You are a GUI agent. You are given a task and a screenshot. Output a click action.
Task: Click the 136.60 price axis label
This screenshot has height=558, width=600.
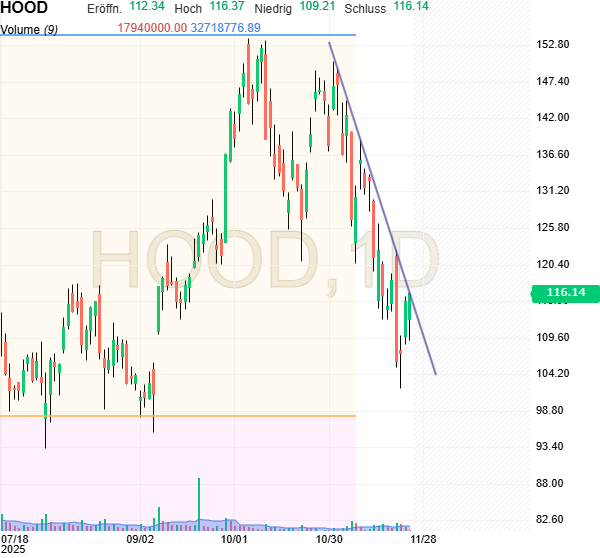(x=553, y=154)
